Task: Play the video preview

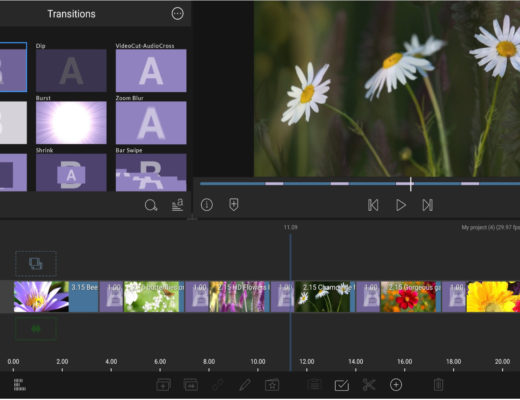Action: tap(401, 205)
